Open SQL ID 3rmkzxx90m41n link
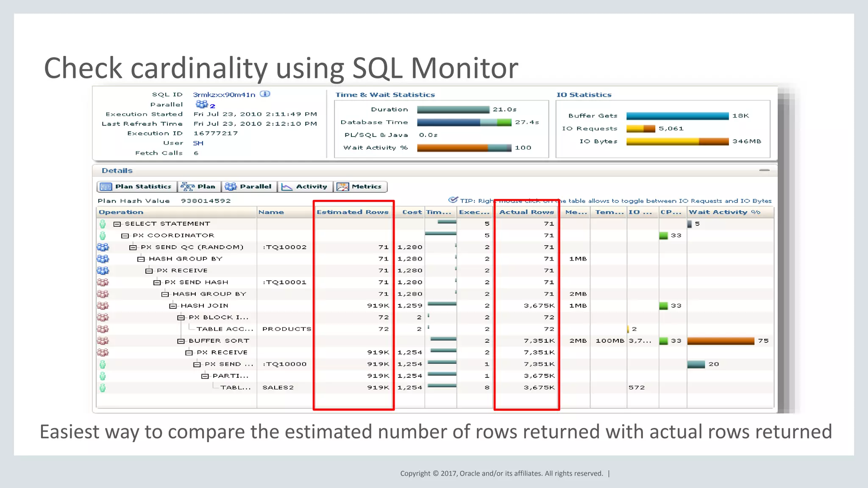868x488 pixels. [x=224, y=94]
